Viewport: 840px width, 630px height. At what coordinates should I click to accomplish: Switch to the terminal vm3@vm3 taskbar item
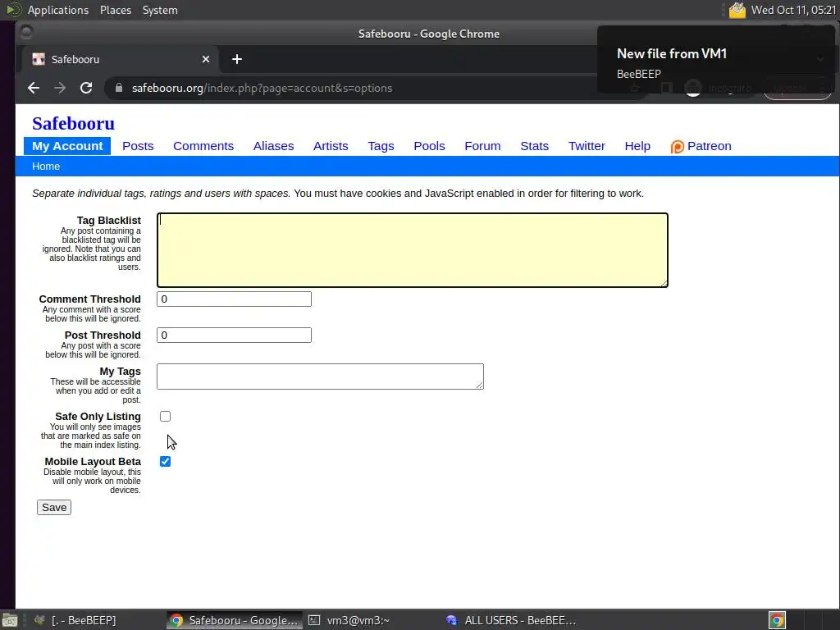pos(349,620)
